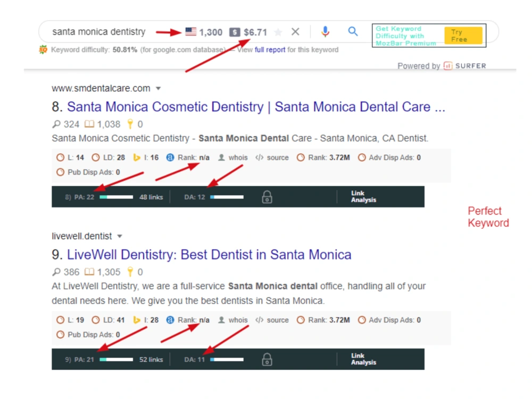Image resolution: width=532 pixels, height=399 pixels.
Task: Click 52 links in MozBar
Action: click(x=151, y=360)
